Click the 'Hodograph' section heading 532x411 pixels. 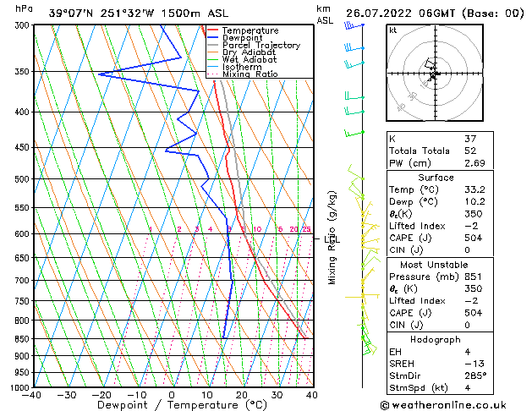[x=436, y=340]
